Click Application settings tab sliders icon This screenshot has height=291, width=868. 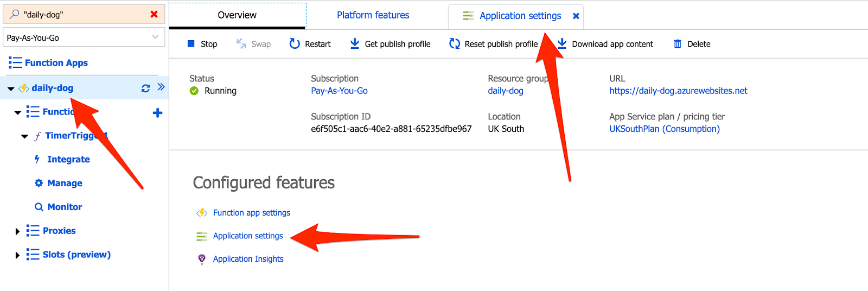point(468,16)
